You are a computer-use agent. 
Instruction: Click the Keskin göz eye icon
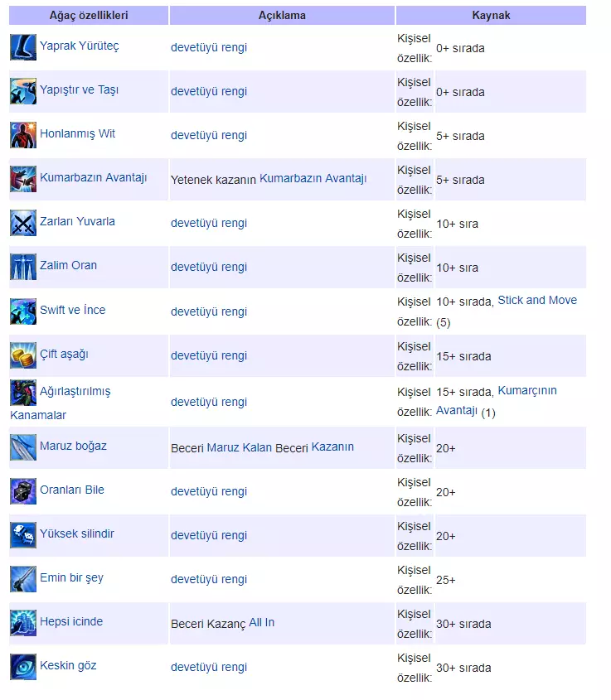23,667
